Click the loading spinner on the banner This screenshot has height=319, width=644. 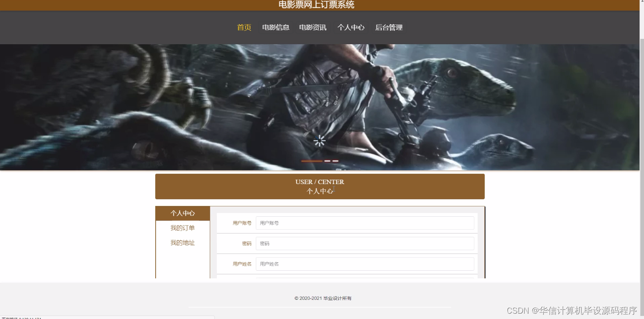(319, 141)
